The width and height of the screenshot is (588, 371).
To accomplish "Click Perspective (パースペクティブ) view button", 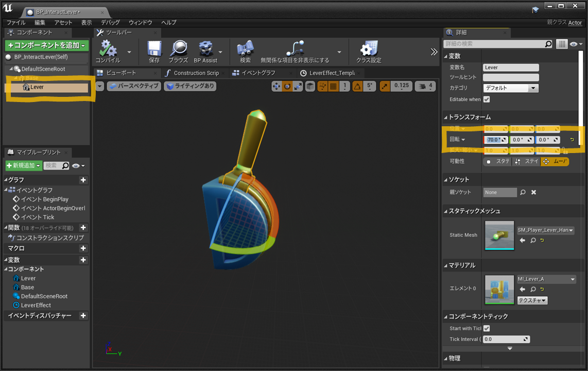I will point(134,86).
